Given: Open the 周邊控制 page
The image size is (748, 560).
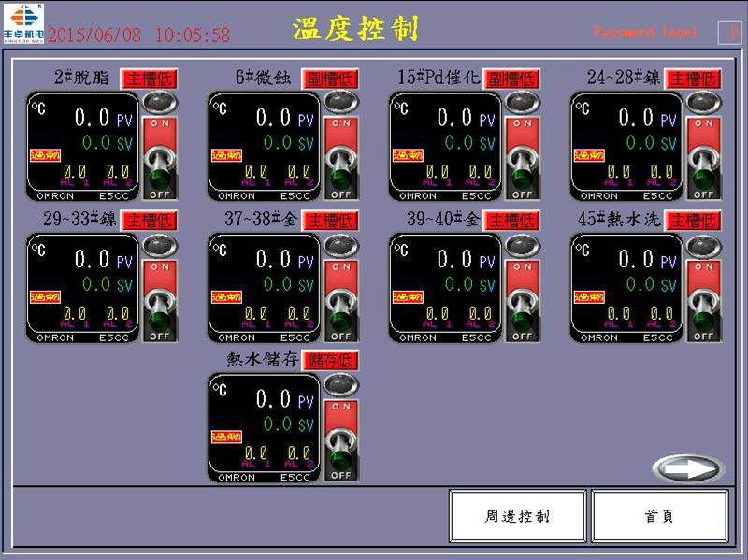Looking at the screenshot, I should [518, 516].
